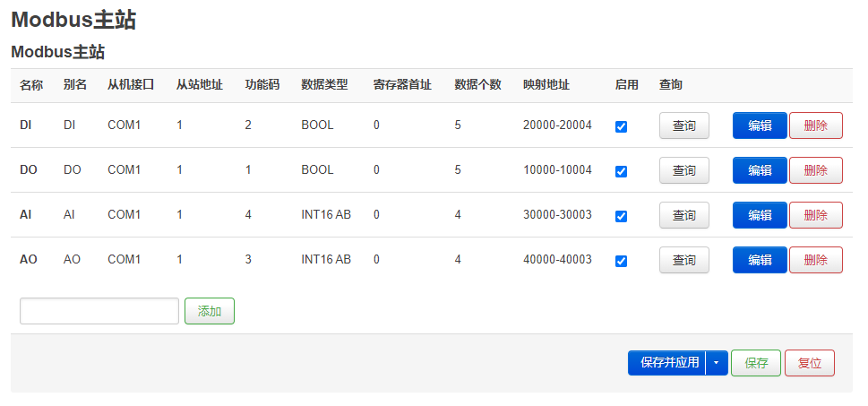Select the 数据类型 column header

pos(325,85)
